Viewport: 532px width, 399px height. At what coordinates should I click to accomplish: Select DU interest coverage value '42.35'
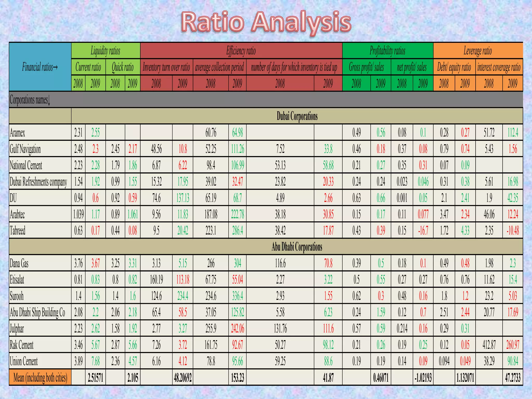[x=513, y=198]
